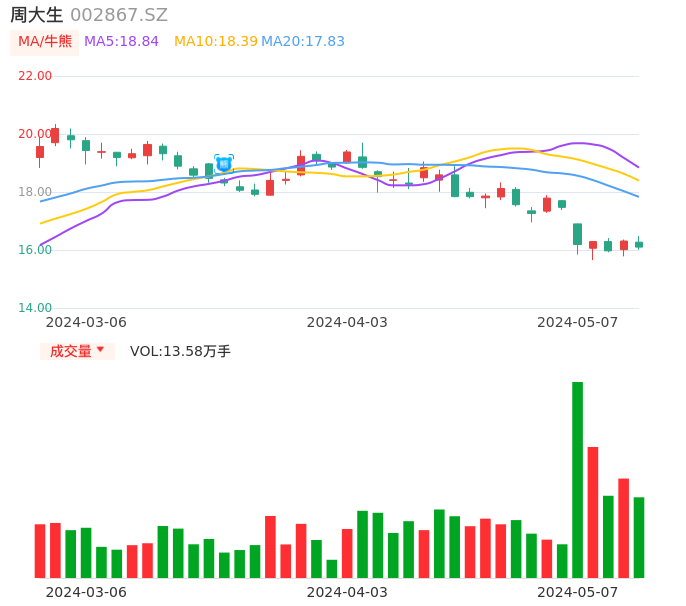
Task: Click the red dropdown arrow beside 成交量
Action: pyautogui.click(x=100, y=350)
